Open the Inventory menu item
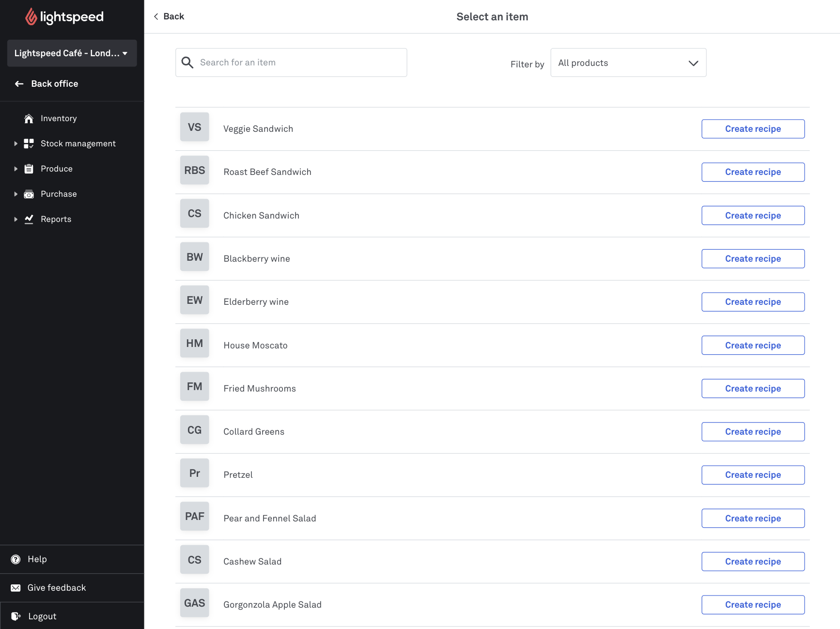The width and height of the screenshot is (840, 629). point(59,119)
